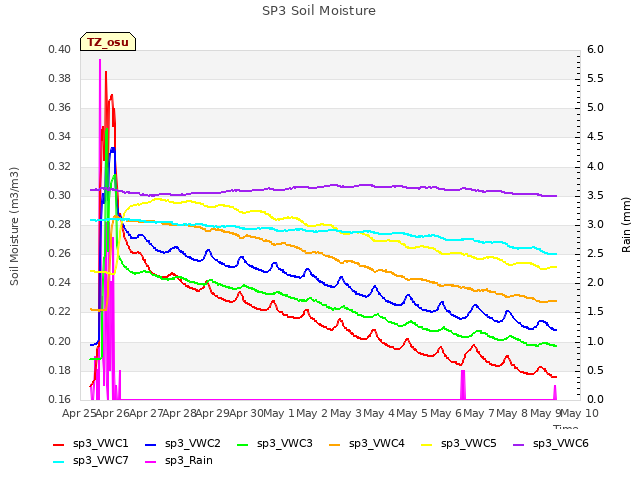
Task: Toggle the sp3_VWC2 legend entry
Action: [x=183, y=444]
